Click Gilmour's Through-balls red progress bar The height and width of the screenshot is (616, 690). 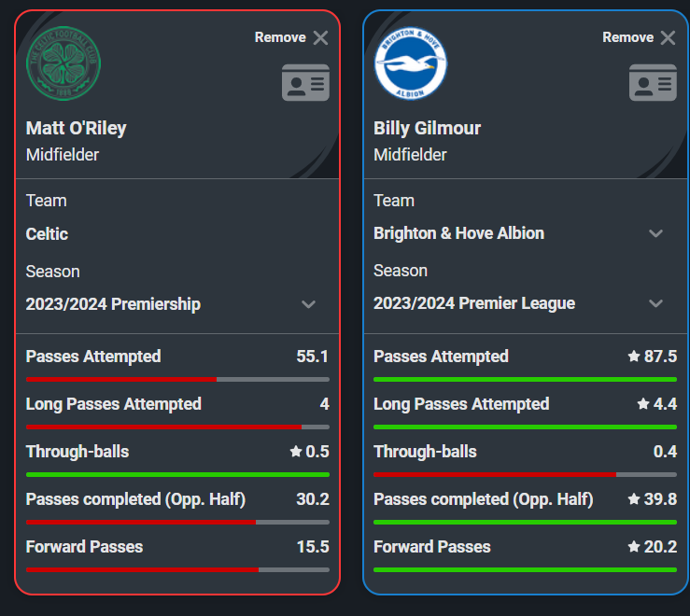click(495, 474)
